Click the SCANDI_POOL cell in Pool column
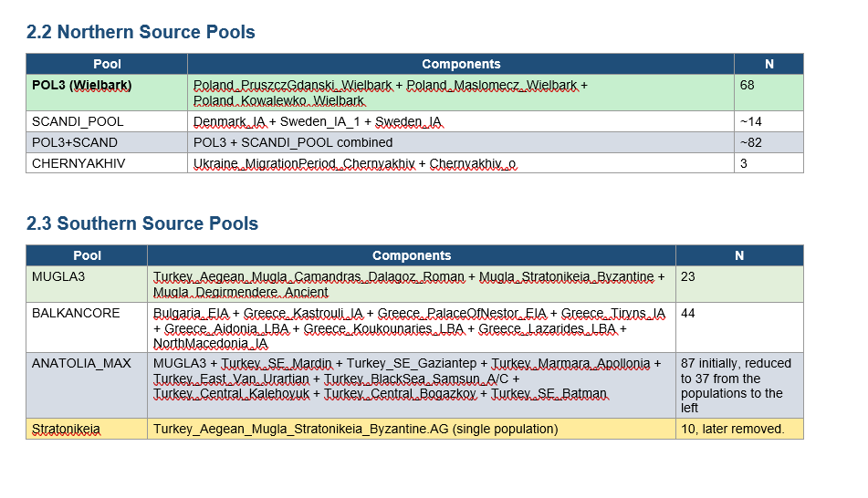Viewport: 868px width, 498px height. click(78, 122)
